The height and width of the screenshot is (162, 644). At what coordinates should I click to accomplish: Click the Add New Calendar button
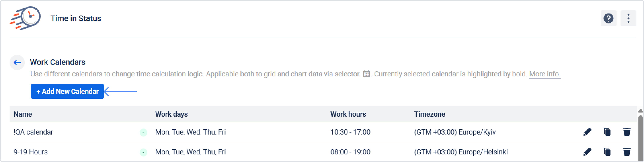coord(67,92)
